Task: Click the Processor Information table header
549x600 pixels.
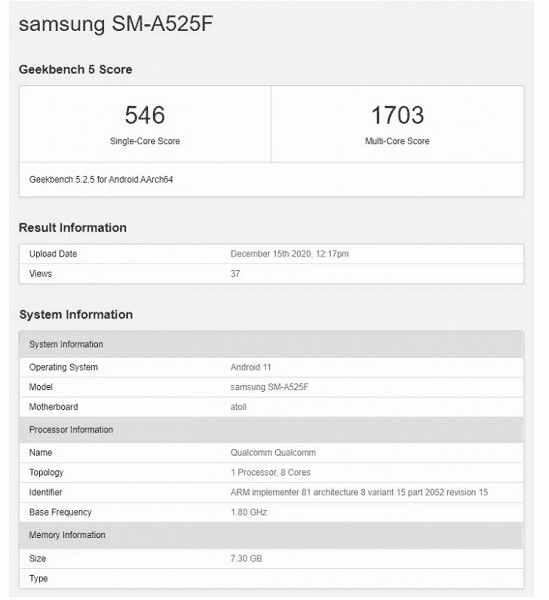Action: pos(271,430)
